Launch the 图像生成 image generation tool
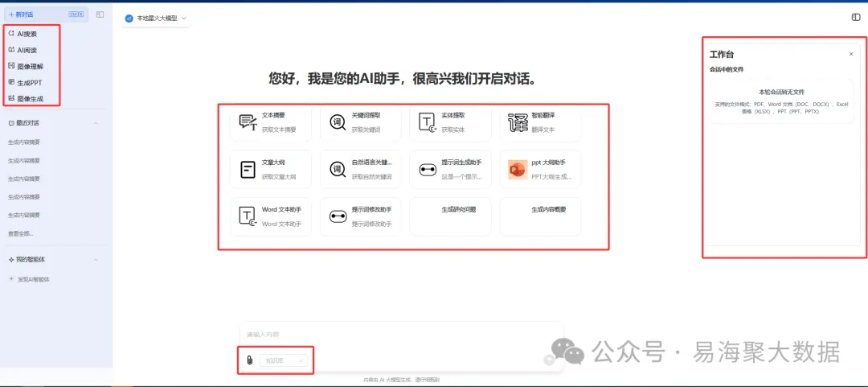Screen dimensions: 868x387 pyautogui.click(x=26, y=99)
